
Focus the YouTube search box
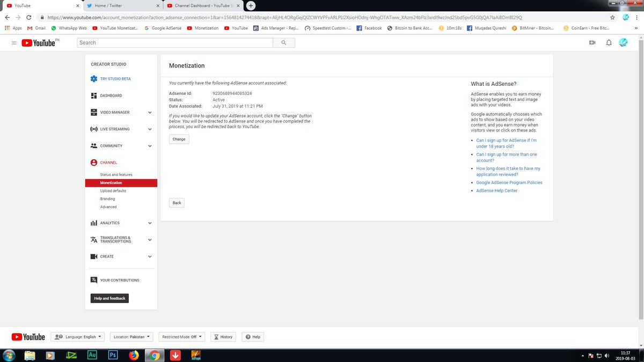pos(175,43)
